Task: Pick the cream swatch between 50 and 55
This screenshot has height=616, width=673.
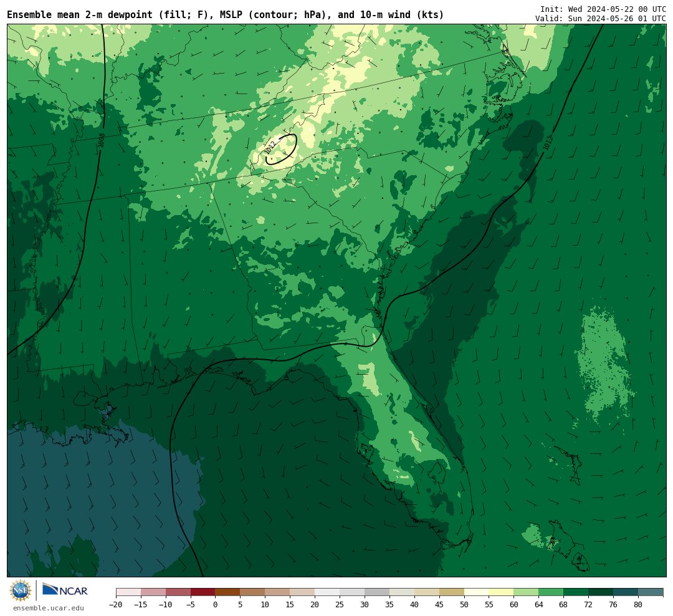Action: (477, 592)
